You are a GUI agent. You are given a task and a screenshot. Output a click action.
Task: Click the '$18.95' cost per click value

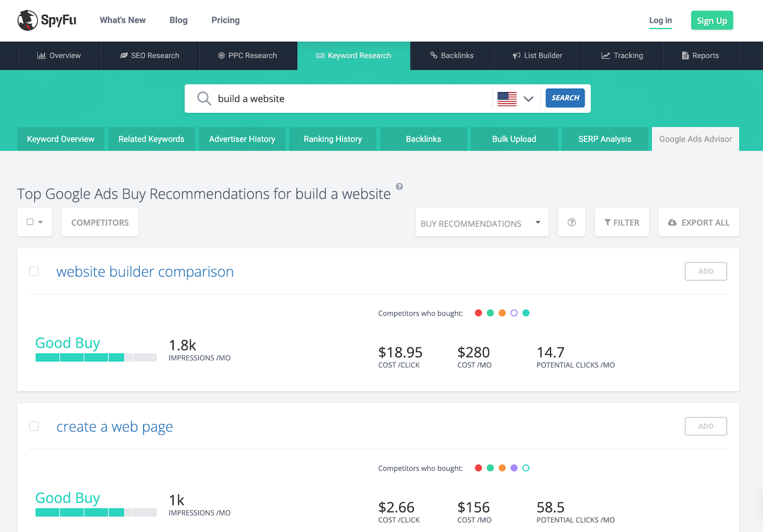pos(400,352)
